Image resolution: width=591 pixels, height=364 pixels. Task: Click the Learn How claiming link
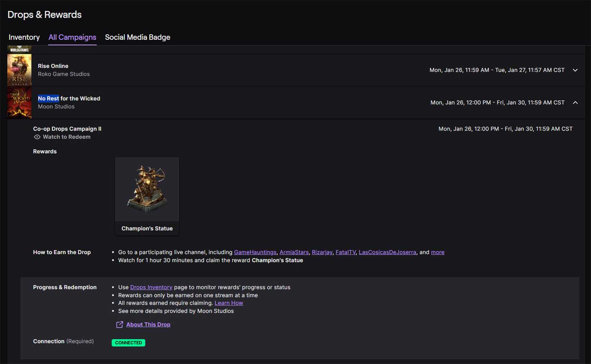229,303
